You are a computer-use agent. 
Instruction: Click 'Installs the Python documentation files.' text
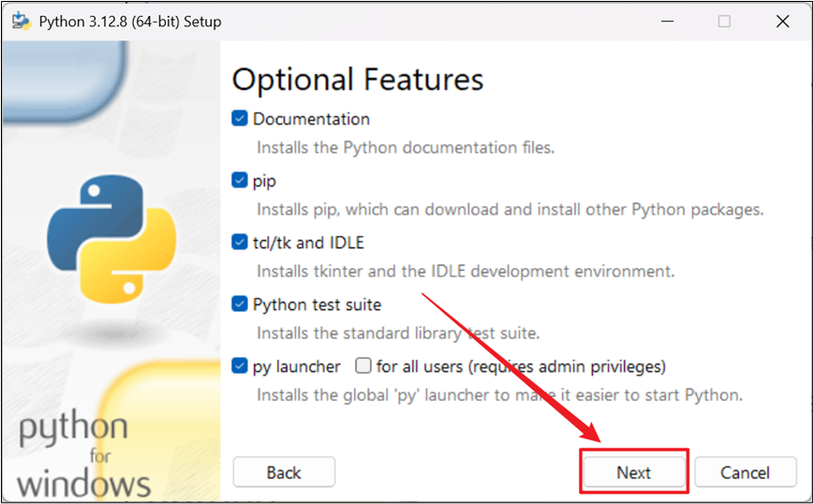point(406,147)
